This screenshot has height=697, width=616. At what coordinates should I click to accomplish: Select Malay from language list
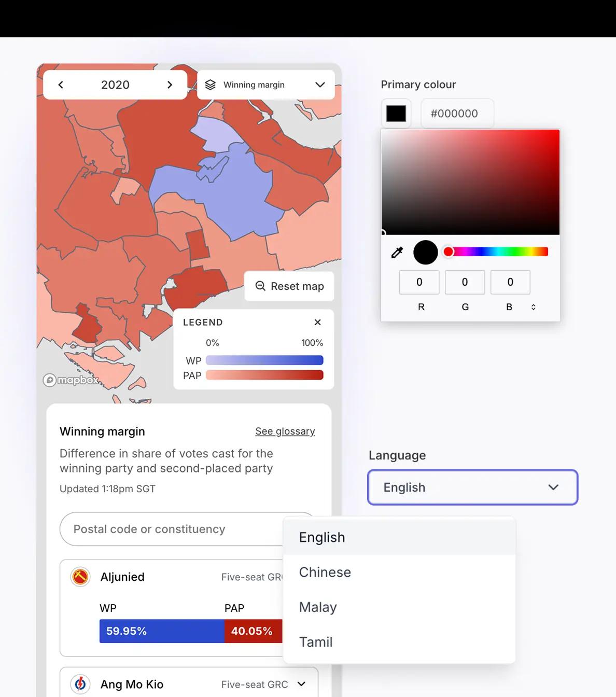(399, 607)
